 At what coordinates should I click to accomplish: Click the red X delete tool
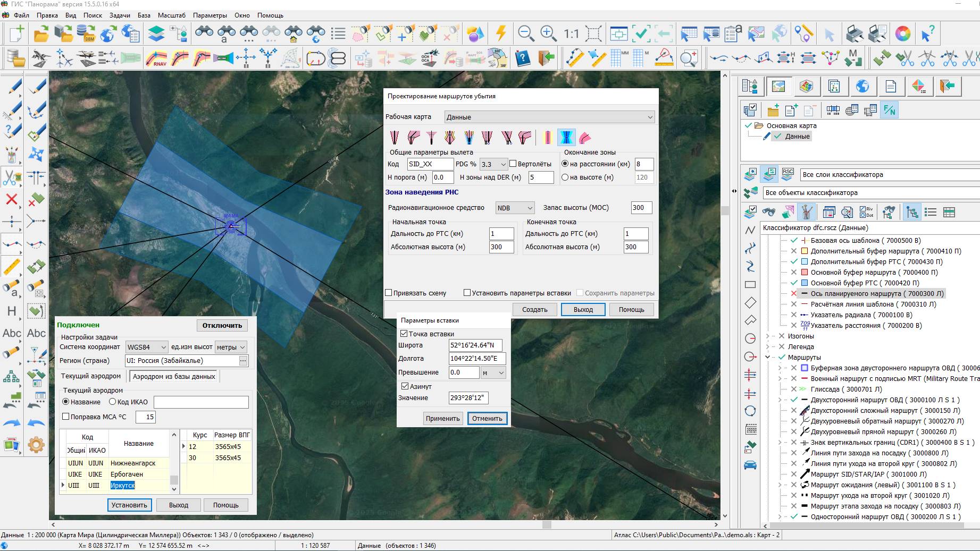[x=11, y=200]
